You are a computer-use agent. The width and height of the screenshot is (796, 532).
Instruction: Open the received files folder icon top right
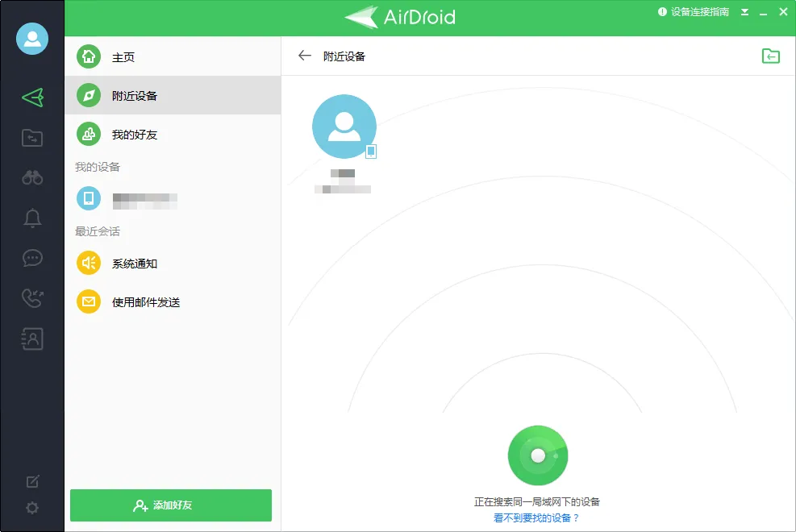(x=771, y=56)
